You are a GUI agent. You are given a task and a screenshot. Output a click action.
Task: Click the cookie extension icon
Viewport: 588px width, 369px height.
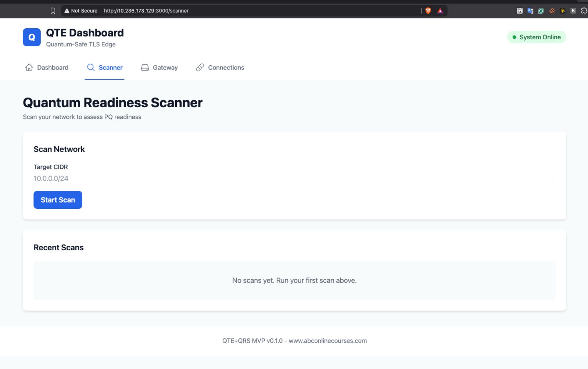(x=552, y=10)
